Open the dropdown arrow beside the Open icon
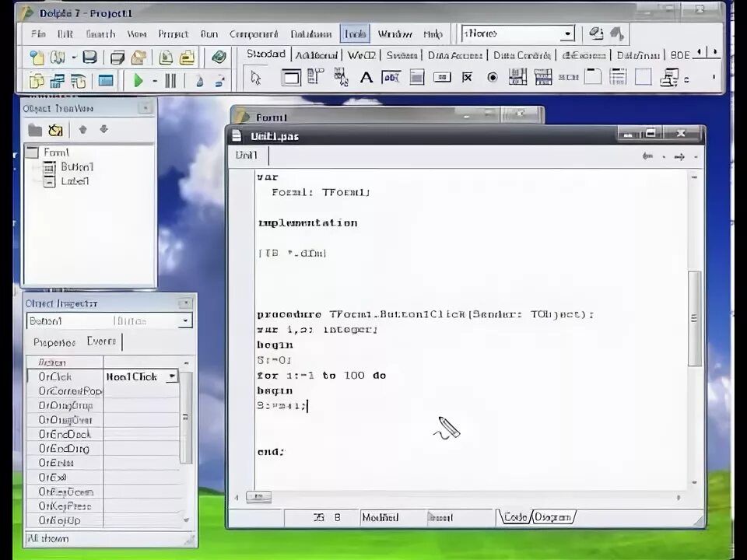 coord(74,58)
